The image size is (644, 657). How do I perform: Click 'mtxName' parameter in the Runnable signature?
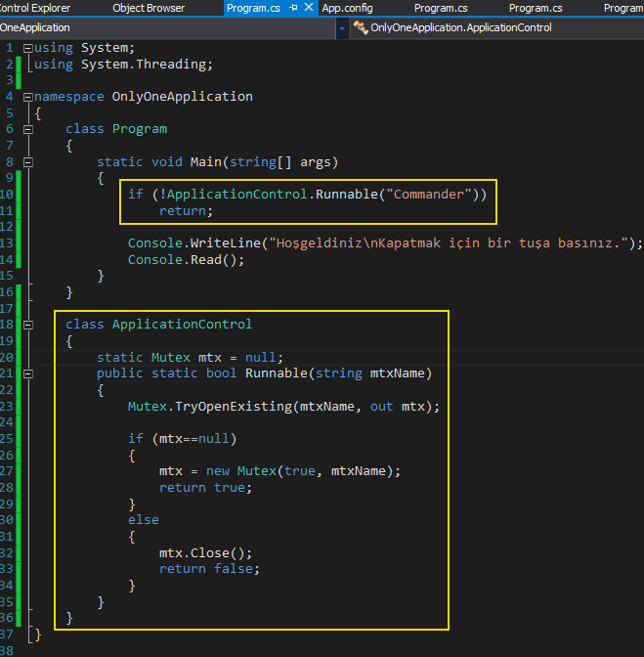tap(397, 373)
